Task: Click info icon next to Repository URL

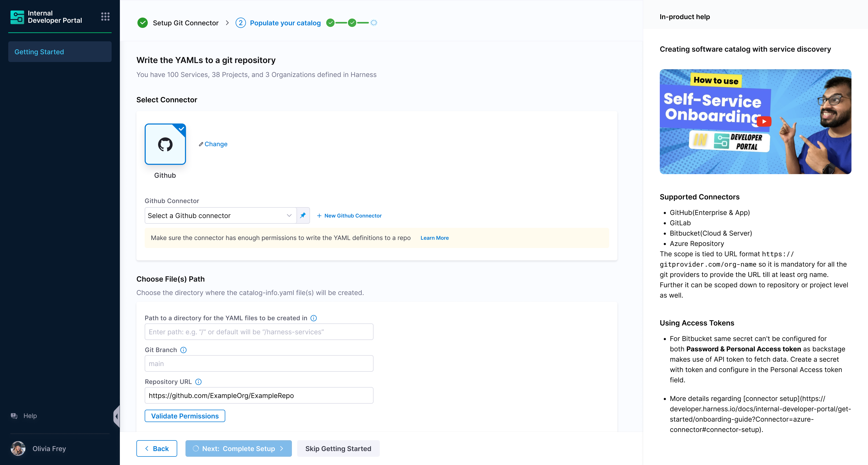Action: click(198, 382)
